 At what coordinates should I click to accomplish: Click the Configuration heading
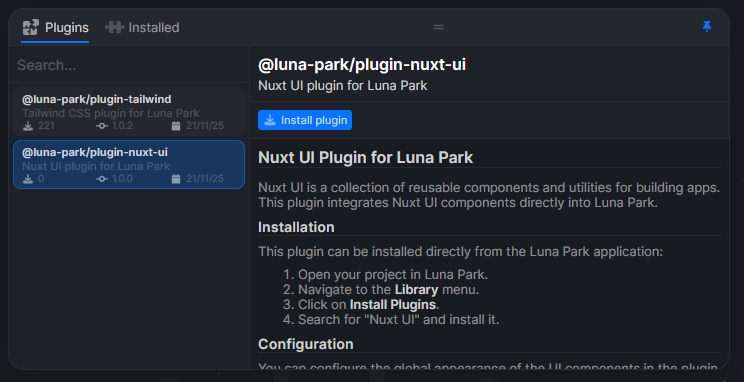[306, 344]
